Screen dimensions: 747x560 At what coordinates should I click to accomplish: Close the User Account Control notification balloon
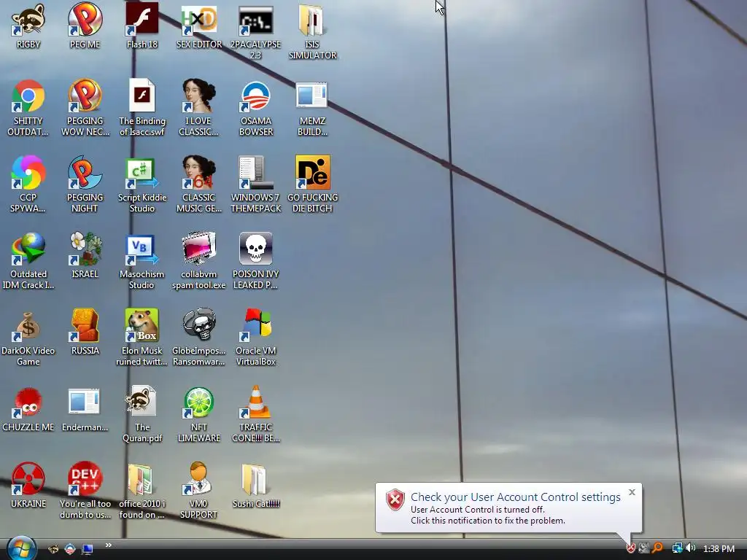click(632, 492)
